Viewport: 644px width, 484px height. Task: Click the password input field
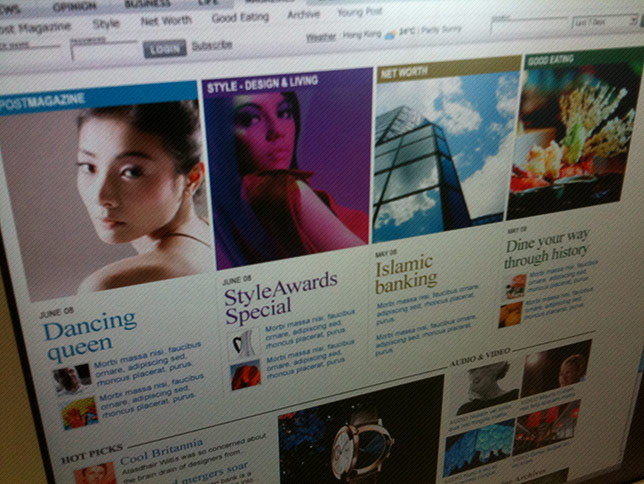[104, 49]
